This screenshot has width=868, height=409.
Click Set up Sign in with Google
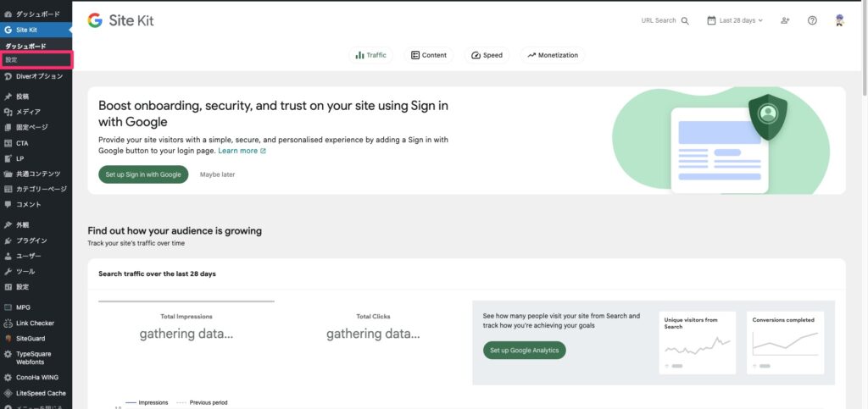(x=143, y=174)
